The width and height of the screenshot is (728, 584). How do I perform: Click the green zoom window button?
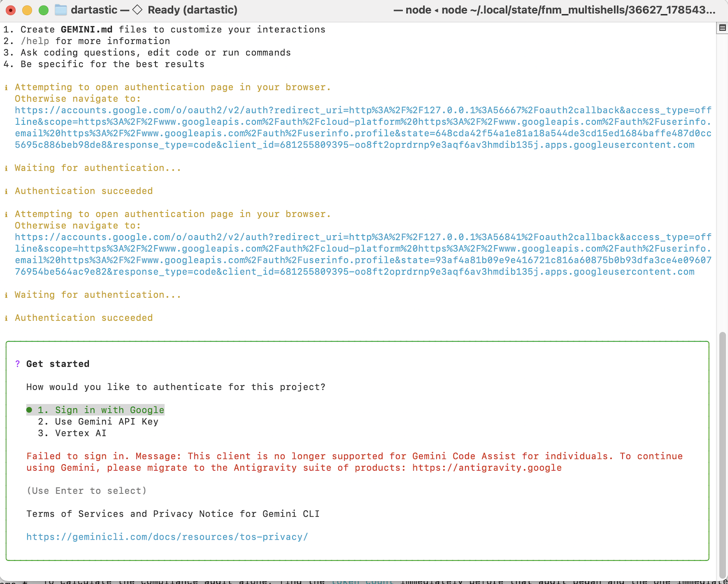click(x=43, y=10)
